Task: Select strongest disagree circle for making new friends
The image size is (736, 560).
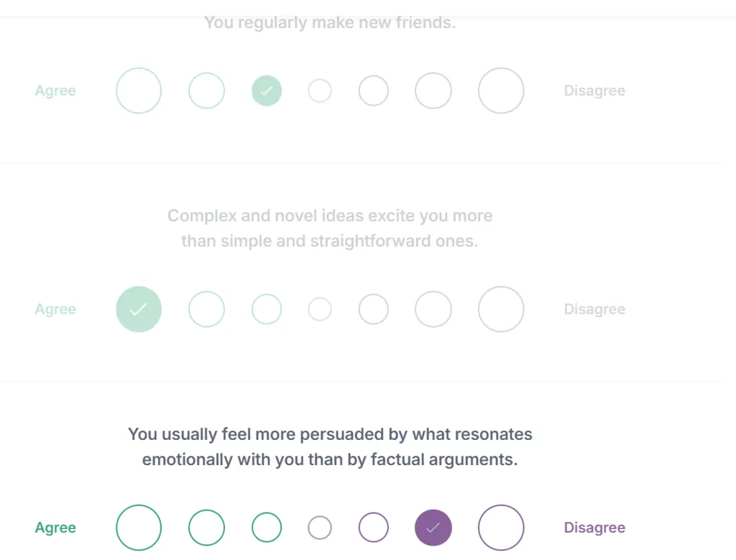Action: [501, 91]
